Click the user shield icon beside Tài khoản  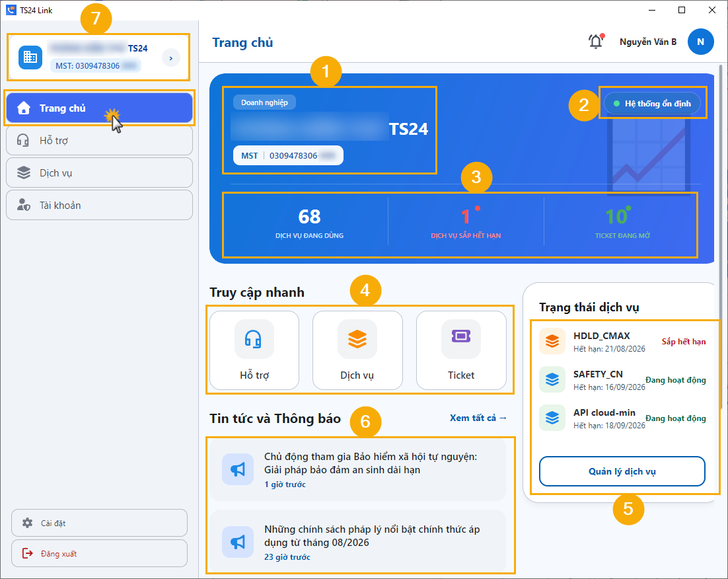24,205
